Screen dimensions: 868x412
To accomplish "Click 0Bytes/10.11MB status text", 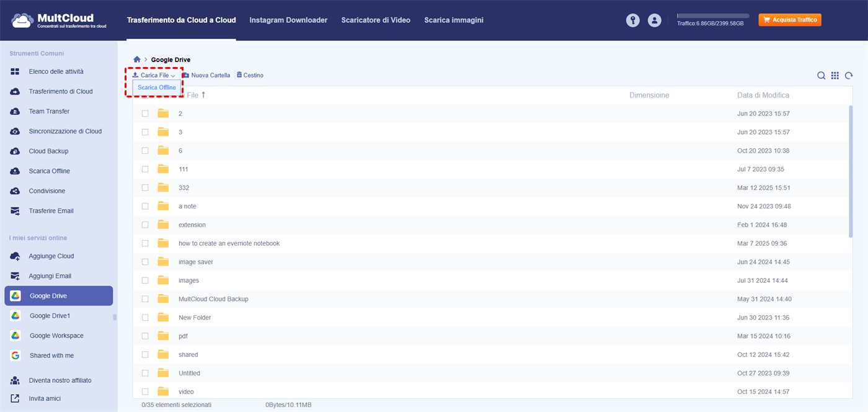I will click(x=288, y=405).
